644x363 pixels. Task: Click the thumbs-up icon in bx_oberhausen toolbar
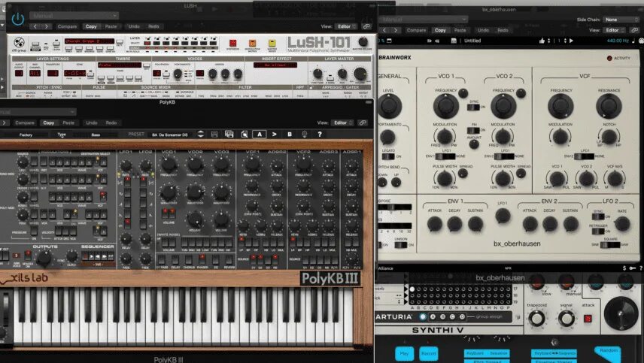click(x=542, y=41)
